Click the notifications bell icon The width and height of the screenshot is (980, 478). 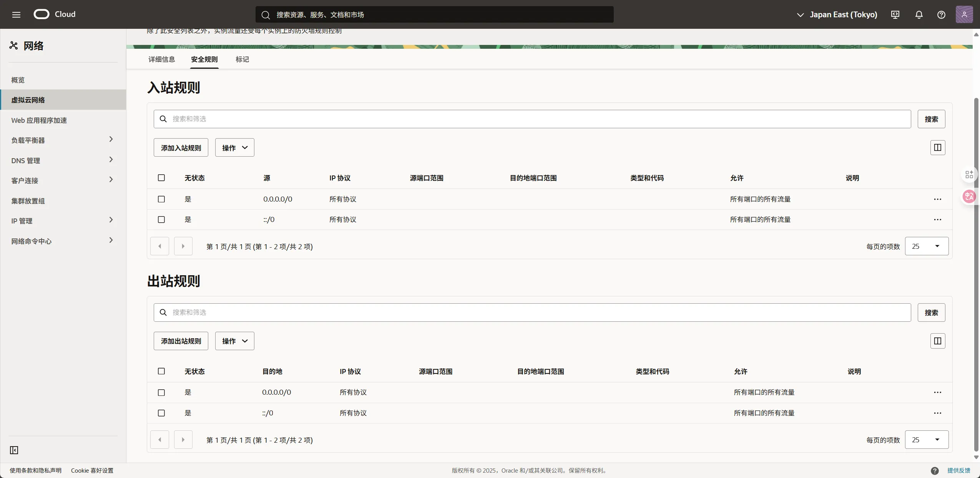click(x=919, y=15)
